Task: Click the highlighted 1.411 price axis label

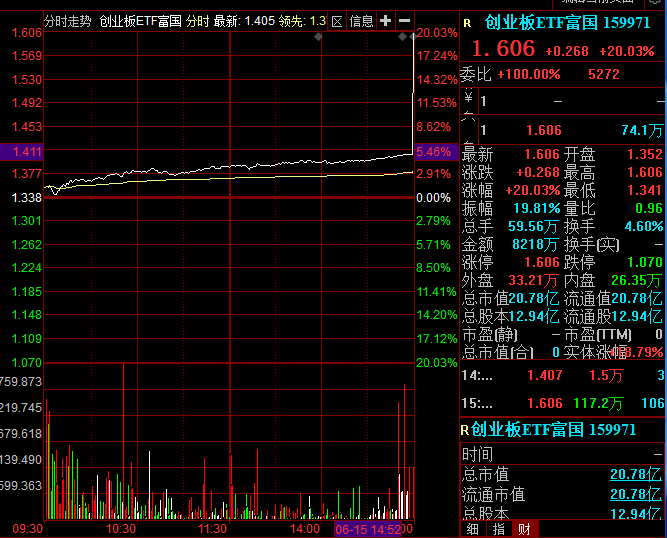Action: click(x=22, y=152)
